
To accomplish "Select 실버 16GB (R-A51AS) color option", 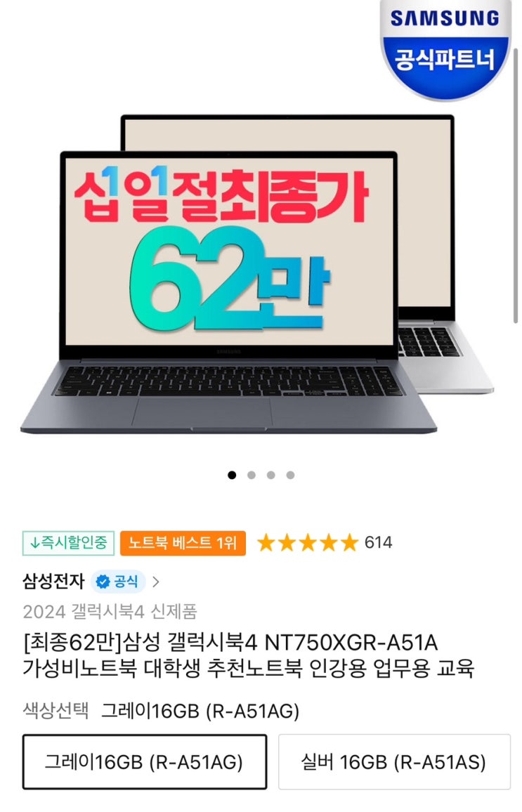I will click(394, 761).
